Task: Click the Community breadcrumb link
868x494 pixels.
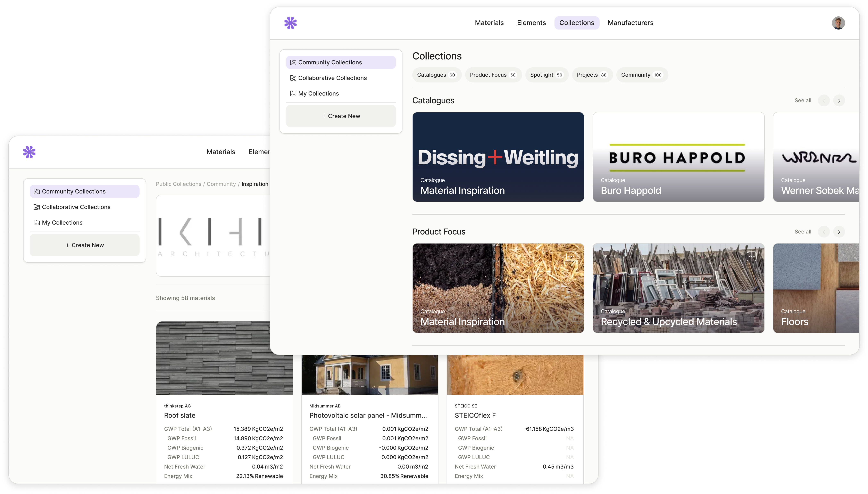Action: tap(221, 184)
